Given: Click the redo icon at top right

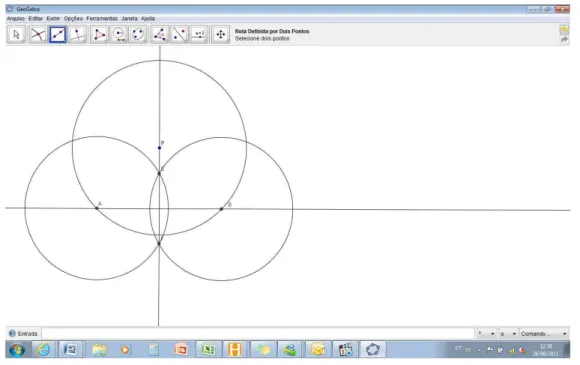Looking at the screenshot, I should (x=564, y=39).
